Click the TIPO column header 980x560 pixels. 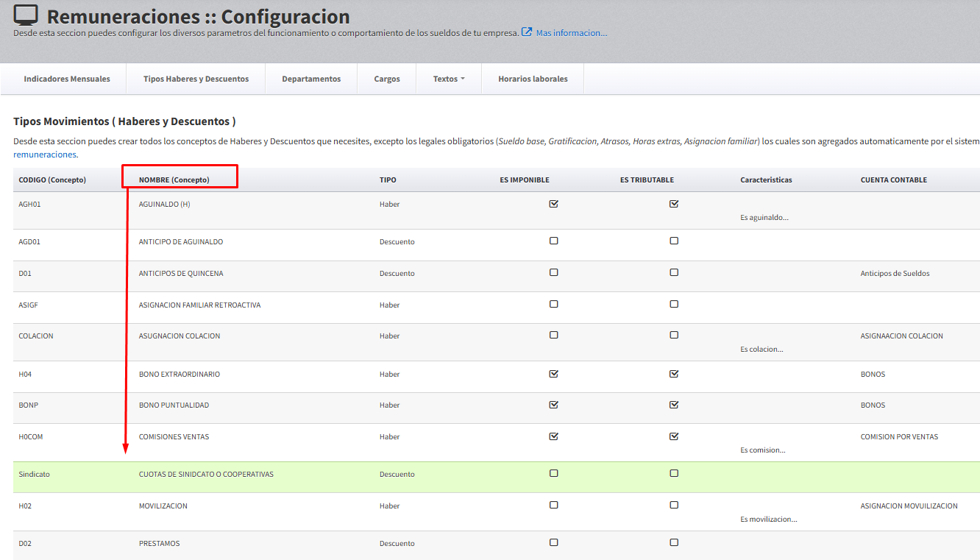pos(388,180)
